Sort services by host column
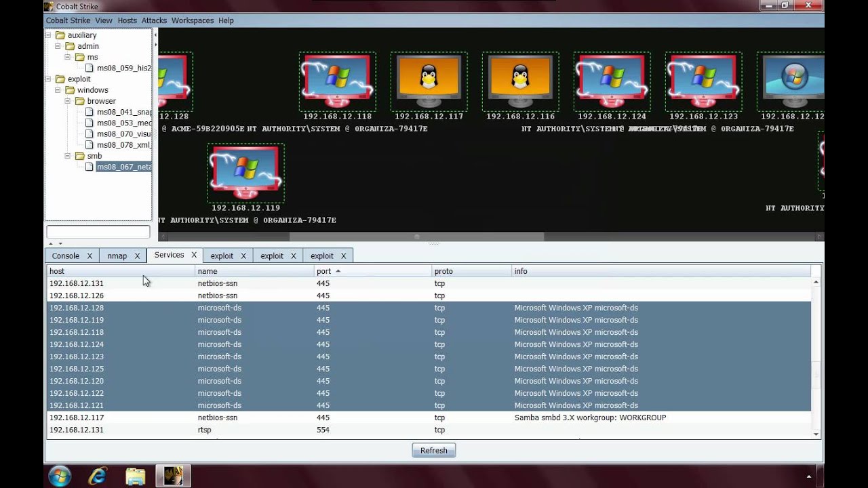Viewport: 868px width, 488px height. click(121, 271)
